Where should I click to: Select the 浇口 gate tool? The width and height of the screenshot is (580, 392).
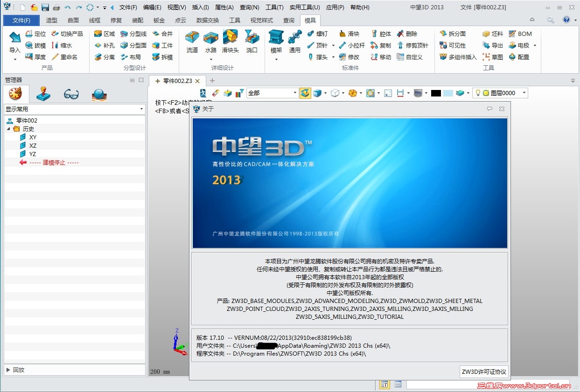click(252, 41)
